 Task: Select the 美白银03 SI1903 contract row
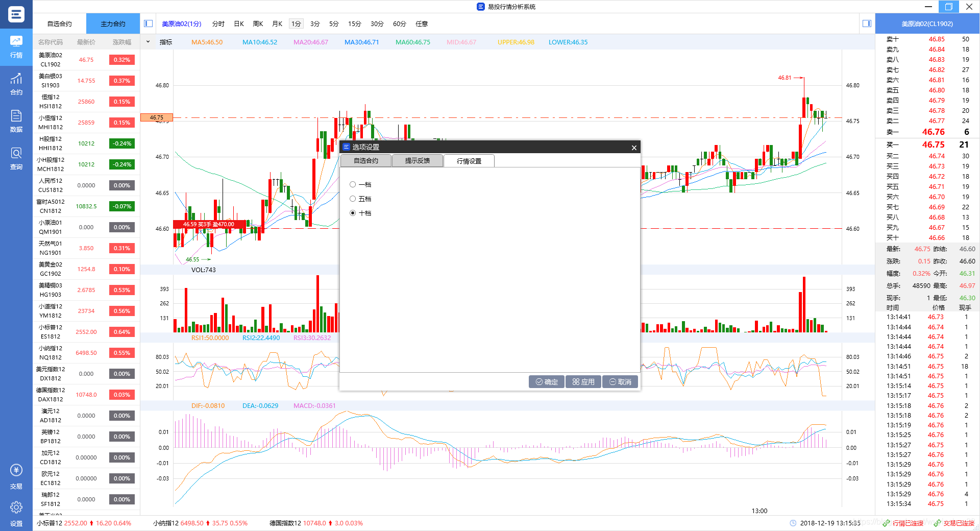tap(86, 81)
